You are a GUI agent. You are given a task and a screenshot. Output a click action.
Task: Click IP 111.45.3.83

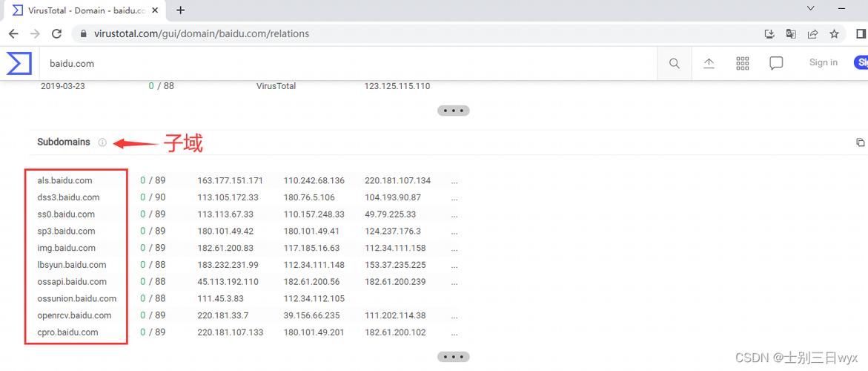tap(220, 298)
